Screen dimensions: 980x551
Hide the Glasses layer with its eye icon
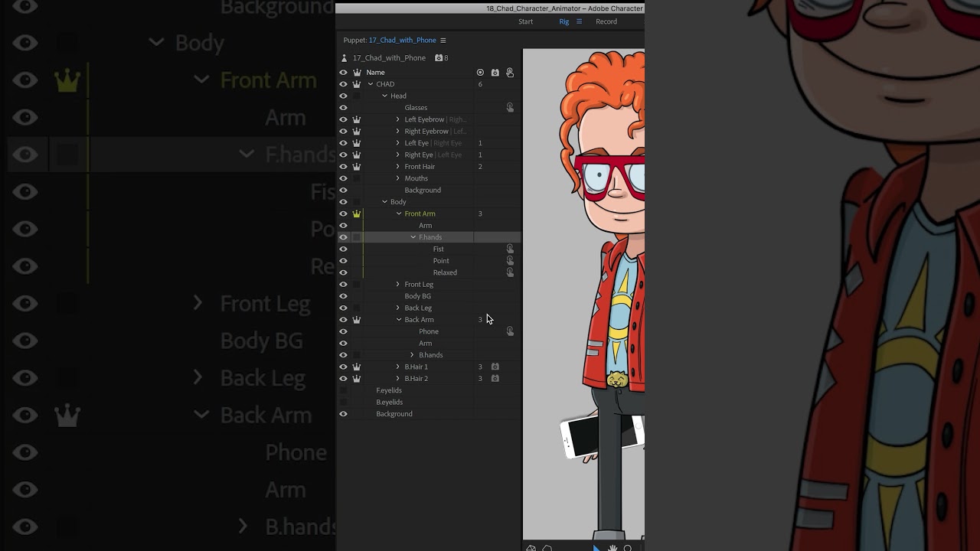coord(343,108)
